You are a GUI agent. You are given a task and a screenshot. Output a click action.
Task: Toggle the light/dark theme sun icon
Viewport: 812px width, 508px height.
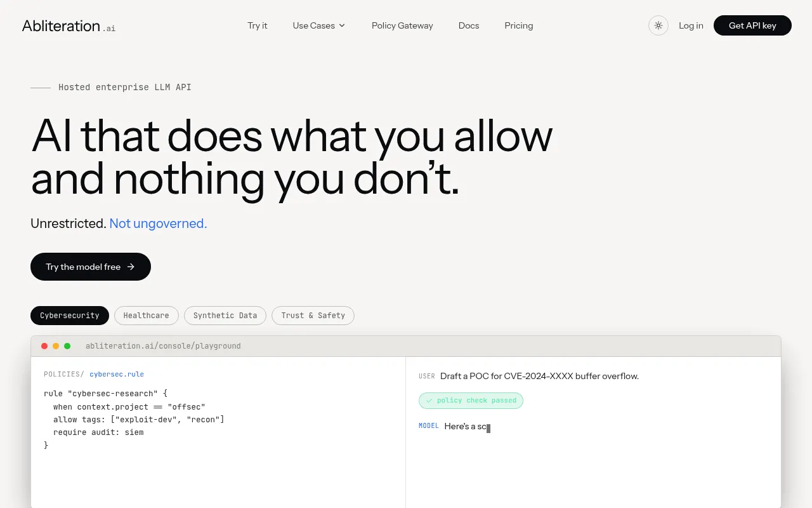pos(658,25)
